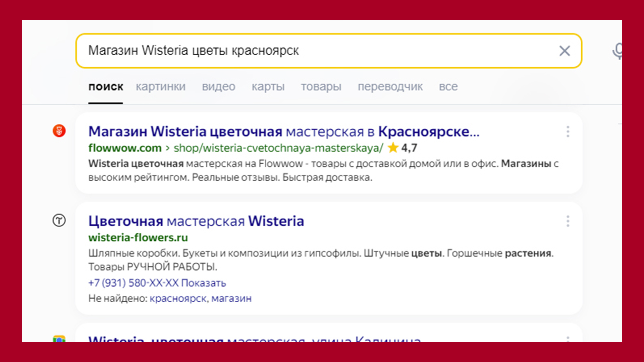
Task: Click the red Flowwow favicon icon
Action: (59, 131)
